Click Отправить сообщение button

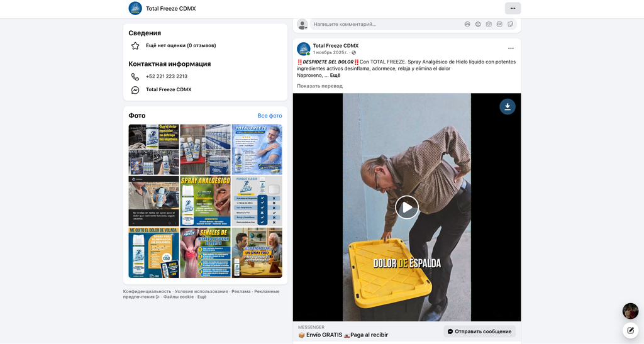click(x=479, y=331)
